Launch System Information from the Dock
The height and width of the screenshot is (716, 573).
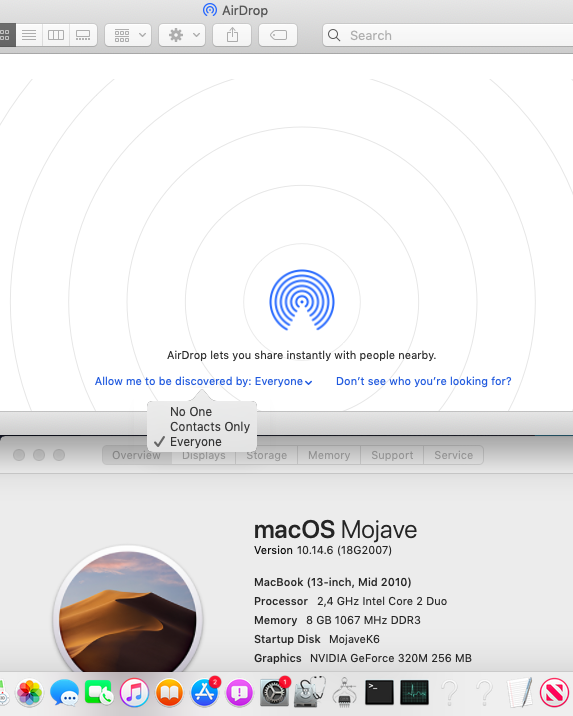pyautogui.click(x=345, y=692)
